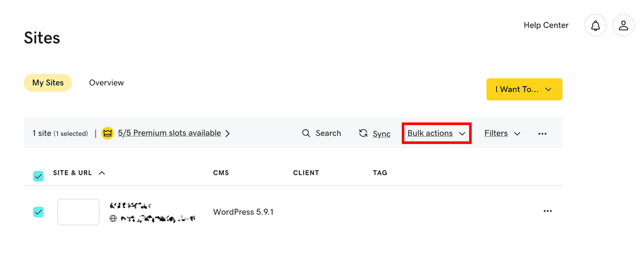Click the crown Premium icon

108,133
